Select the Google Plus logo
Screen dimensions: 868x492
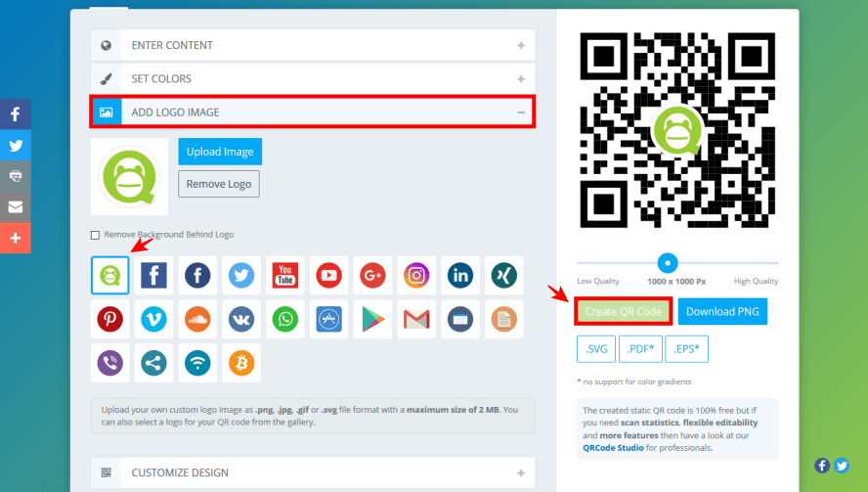pyautogui.click(x=372, y=276)
